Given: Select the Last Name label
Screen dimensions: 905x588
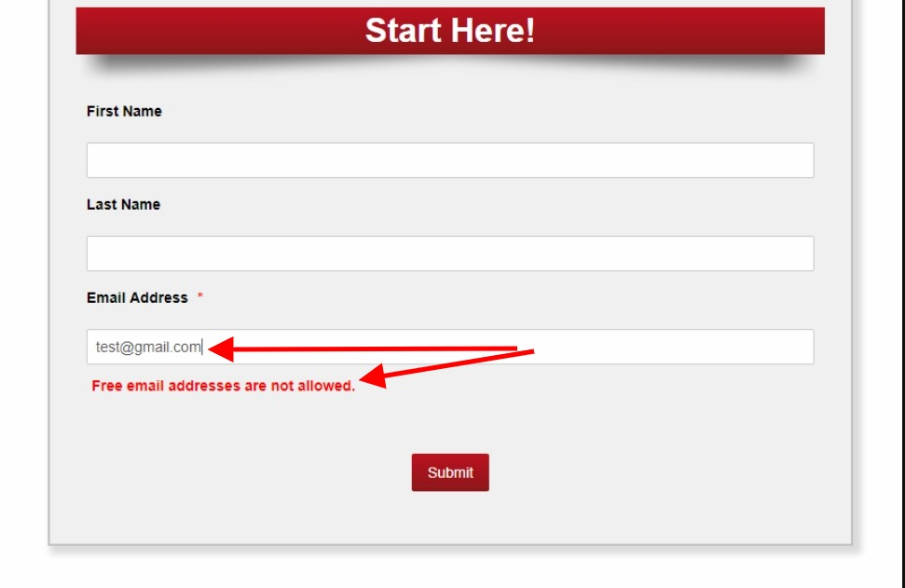Looking at the screenshot, I should click(124, 204).
